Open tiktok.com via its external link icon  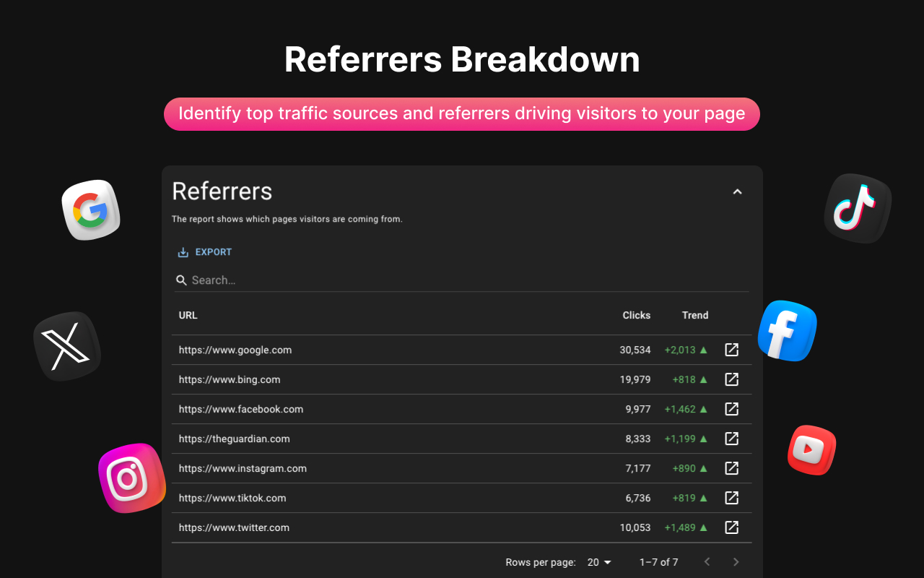tap(731, 498)
